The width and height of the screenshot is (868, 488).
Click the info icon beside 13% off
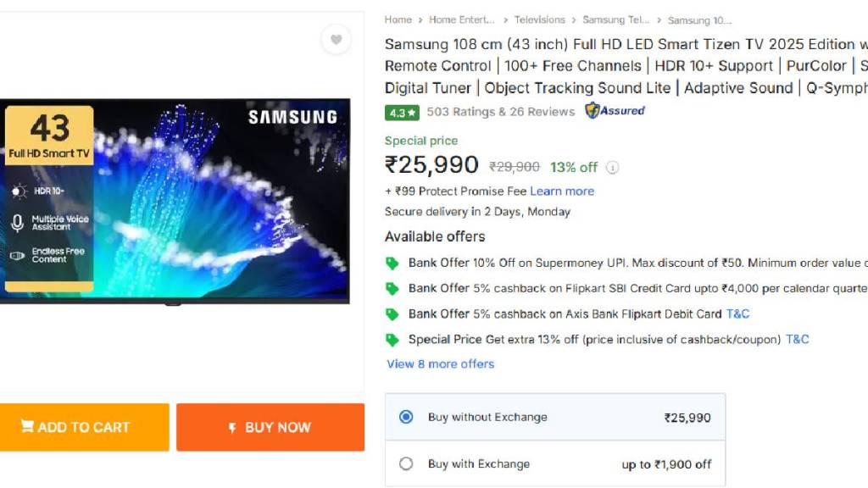pos(612,168)
